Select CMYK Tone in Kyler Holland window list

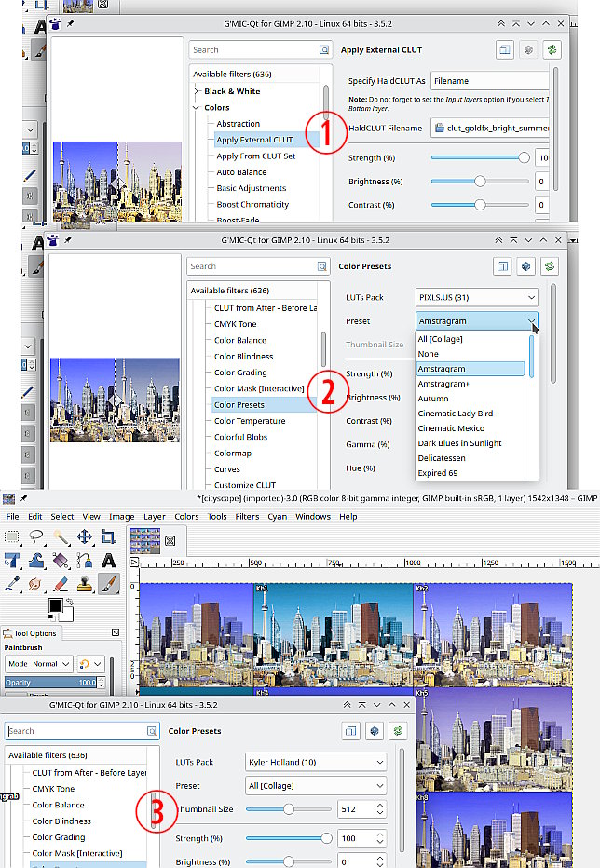point(53,789)
